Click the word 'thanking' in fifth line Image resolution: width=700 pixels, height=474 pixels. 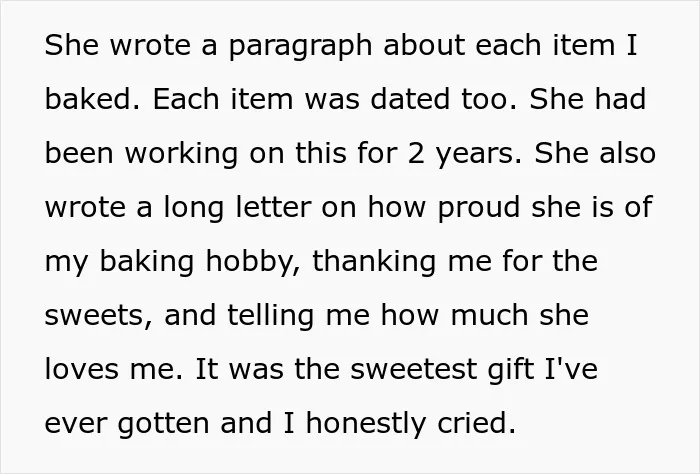pos(374,263)
